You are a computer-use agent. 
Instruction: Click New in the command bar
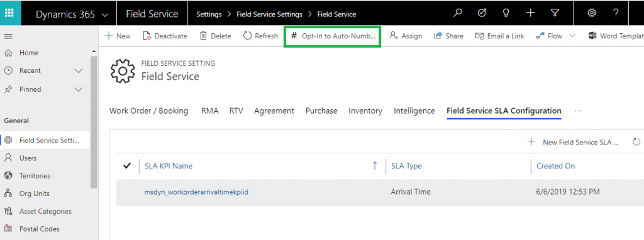118,36
